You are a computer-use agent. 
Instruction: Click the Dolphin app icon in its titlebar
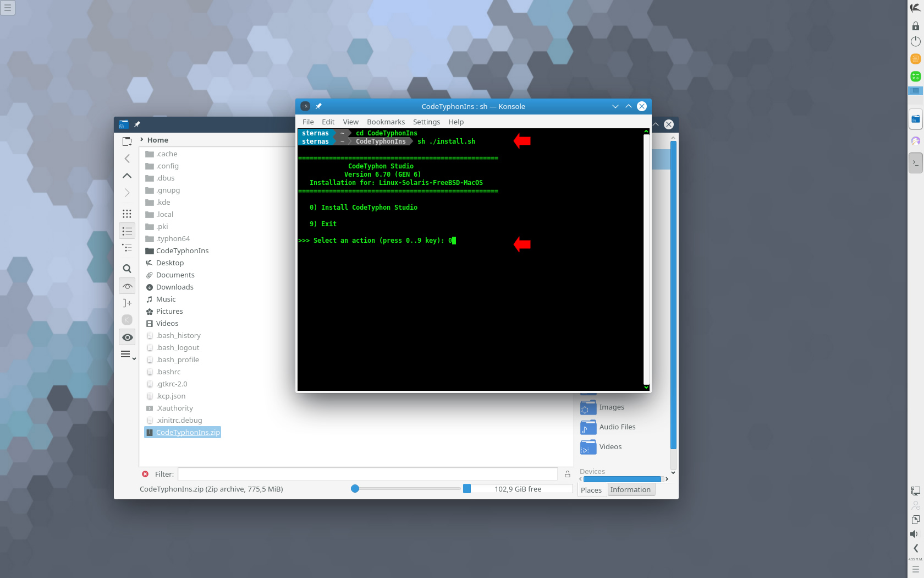point(123,124)
